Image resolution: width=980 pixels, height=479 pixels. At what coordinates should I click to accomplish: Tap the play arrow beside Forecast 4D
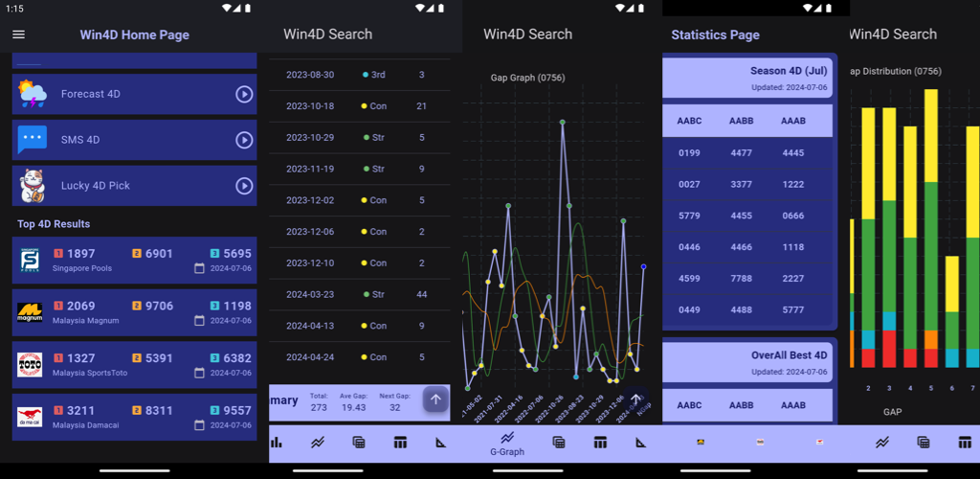click(243, 94)
